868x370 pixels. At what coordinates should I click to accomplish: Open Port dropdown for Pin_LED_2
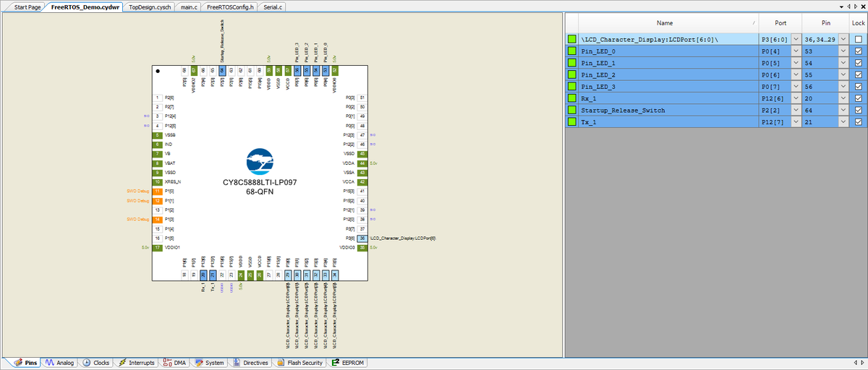tap(796, 74)
